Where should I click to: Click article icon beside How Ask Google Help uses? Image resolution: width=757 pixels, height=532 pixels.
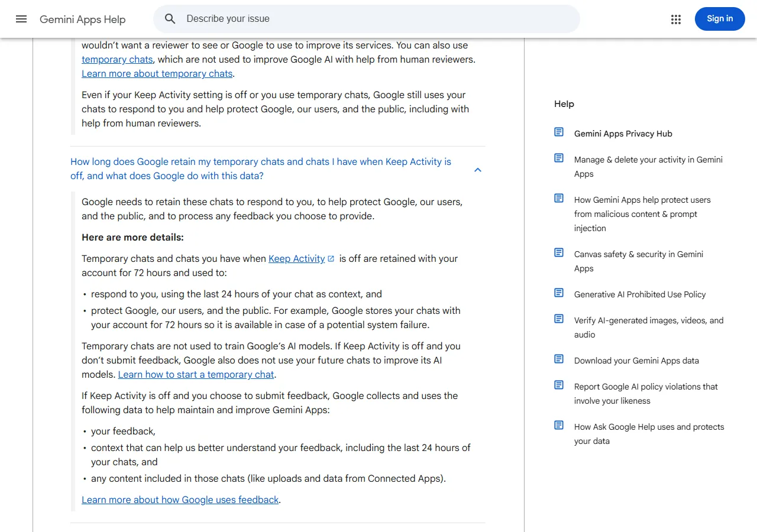click(x=559, y=425)
